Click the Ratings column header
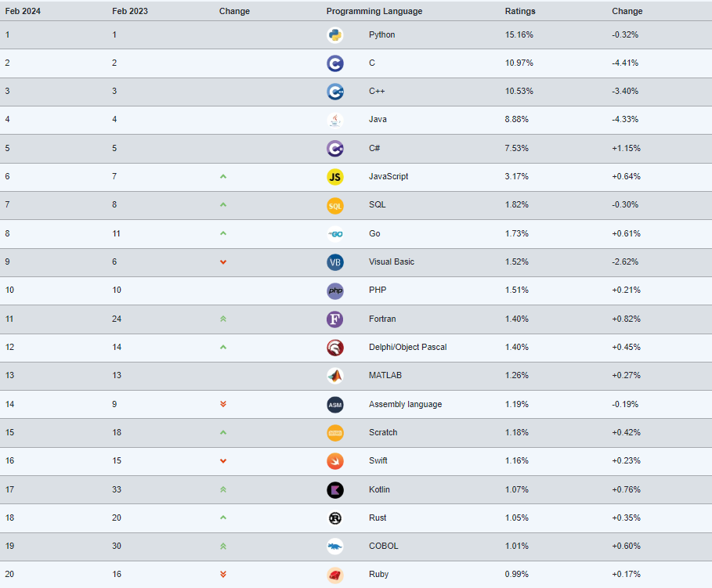 (x=520, y=11)
